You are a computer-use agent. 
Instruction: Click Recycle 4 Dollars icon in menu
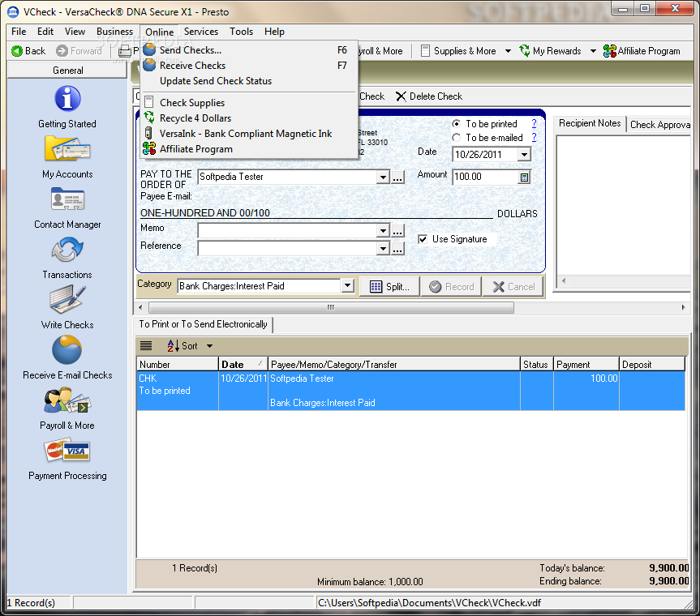click(x=149, y=118)
